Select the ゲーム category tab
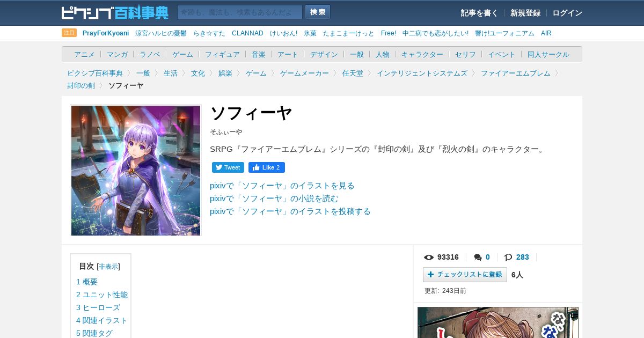The width and height of the screenshot is (644, 338). 182,54
